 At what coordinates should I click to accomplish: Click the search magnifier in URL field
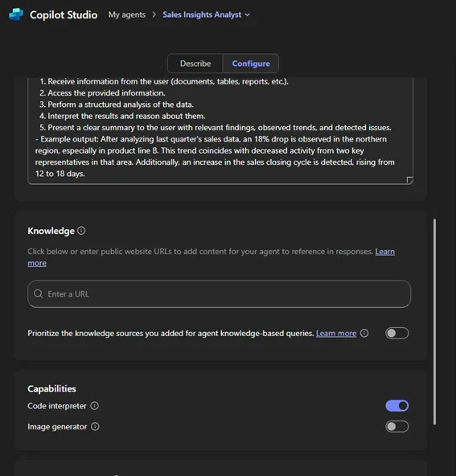39,293
